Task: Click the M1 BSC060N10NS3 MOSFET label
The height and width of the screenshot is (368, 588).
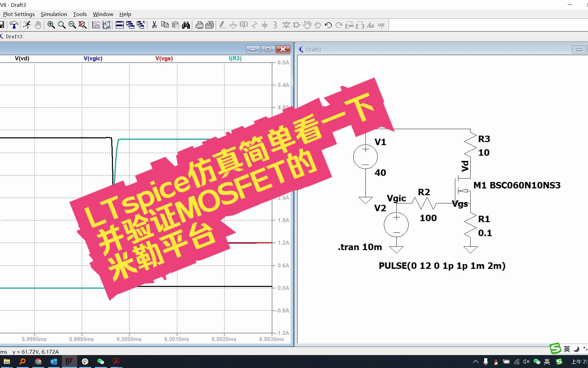Action: [x=517, y=185]
